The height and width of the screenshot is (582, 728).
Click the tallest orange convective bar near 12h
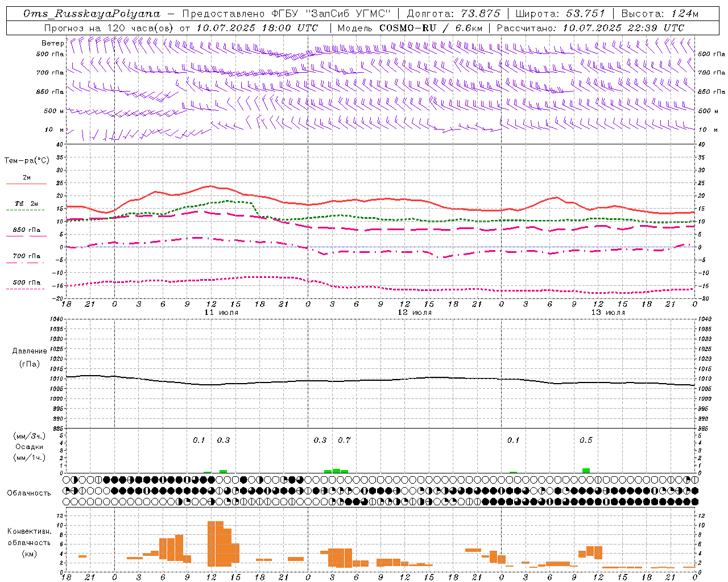pyautogui.click(x=216, y=543)
